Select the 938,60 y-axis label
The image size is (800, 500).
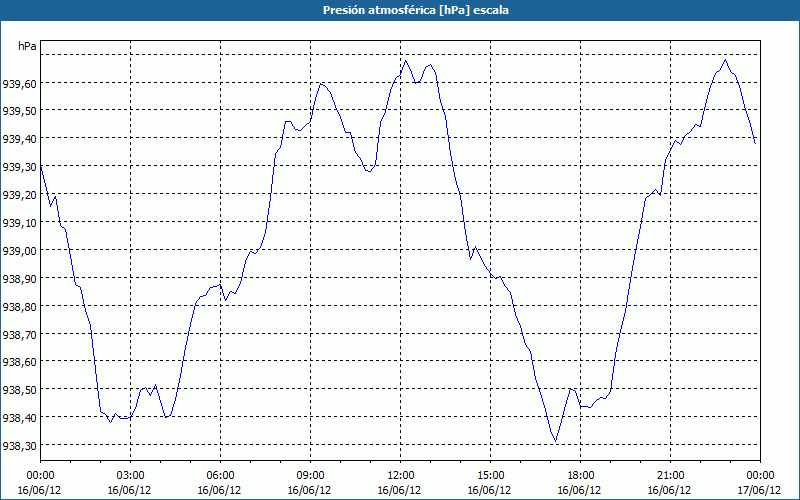click(19, 361)
